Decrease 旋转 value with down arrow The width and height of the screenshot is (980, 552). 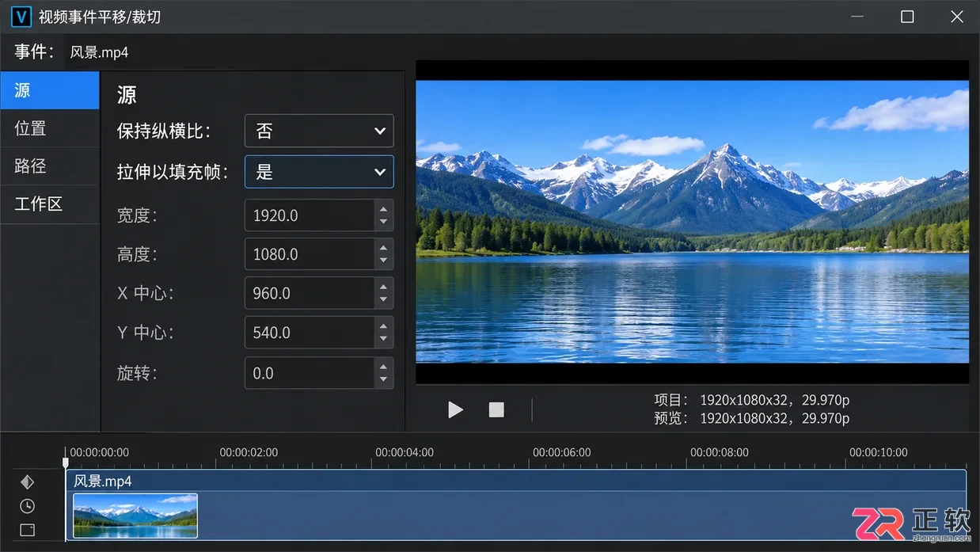coord(383,379)
